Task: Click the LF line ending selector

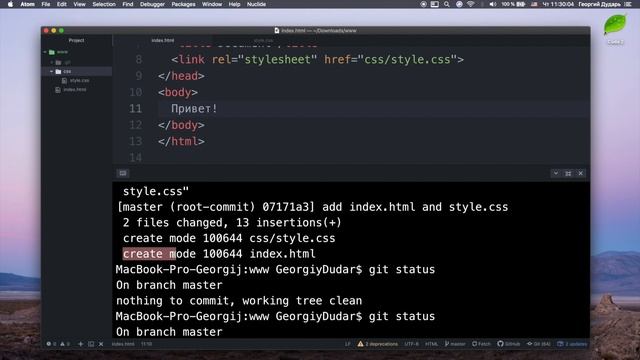Action: click(x=347, y=344)
